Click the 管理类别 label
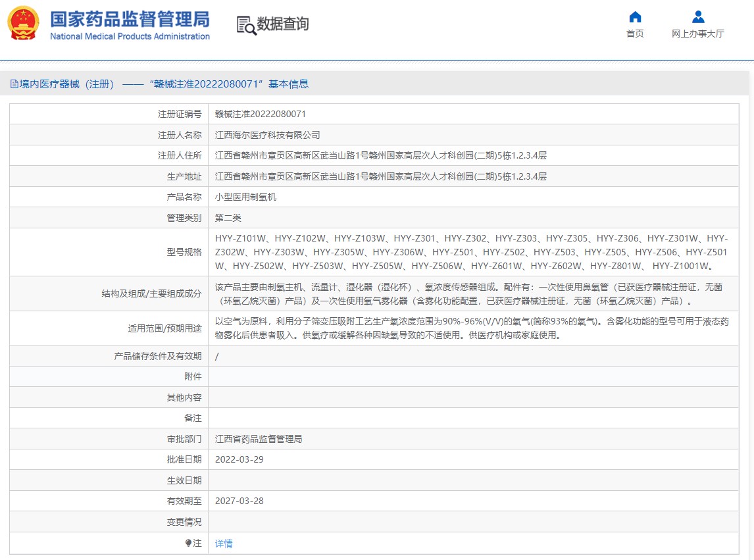 click(x=184, y=218)
